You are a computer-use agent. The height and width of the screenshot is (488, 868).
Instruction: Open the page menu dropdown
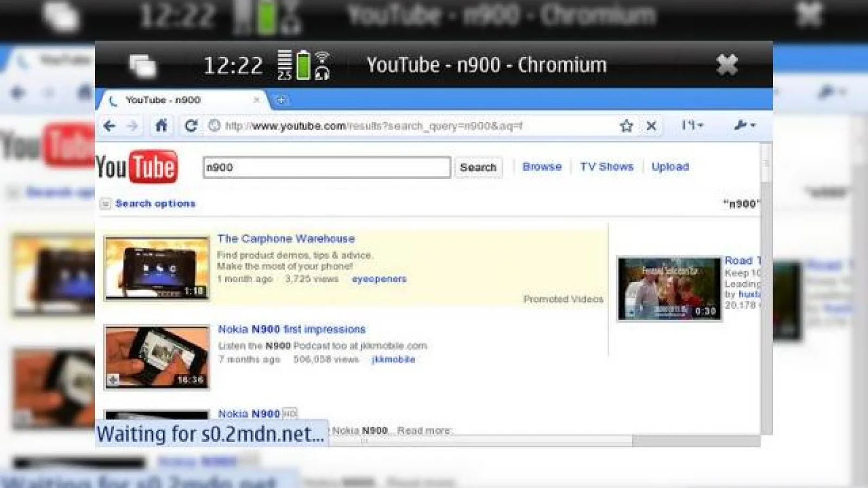tap(692, 125)
